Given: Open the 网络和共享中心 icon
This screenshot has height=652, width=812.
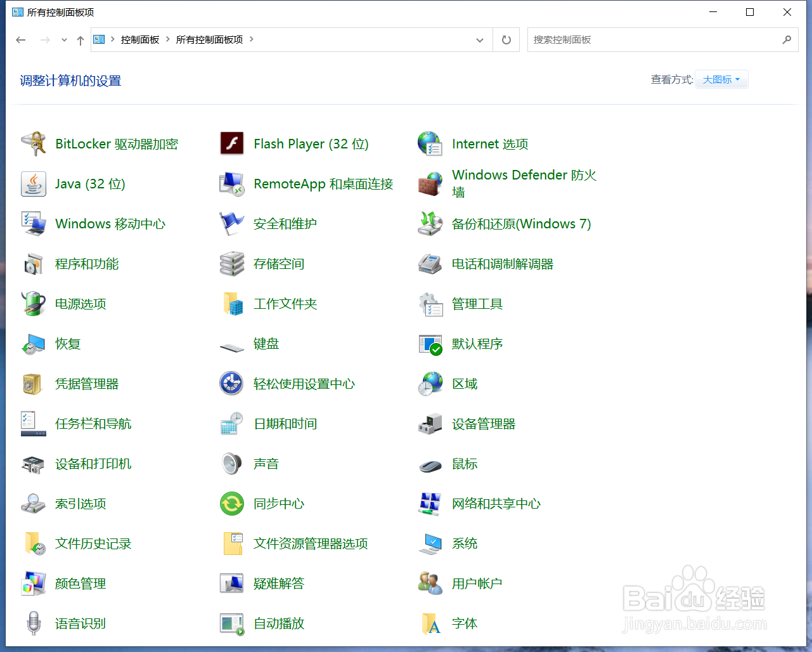Looking at the screenshot, I should (430, 504).
